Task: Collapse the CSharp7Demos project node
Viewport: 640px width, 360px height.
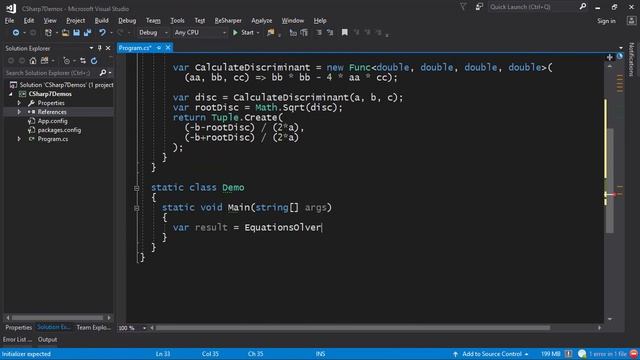Action: (11, 94)
